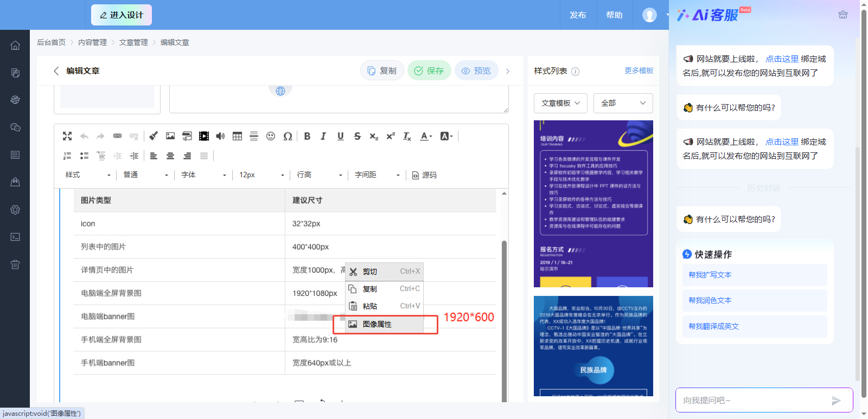Screen dimensions: 868x419
Task: Expand the 文章模板 template dropdown
Action: point(560,103)
